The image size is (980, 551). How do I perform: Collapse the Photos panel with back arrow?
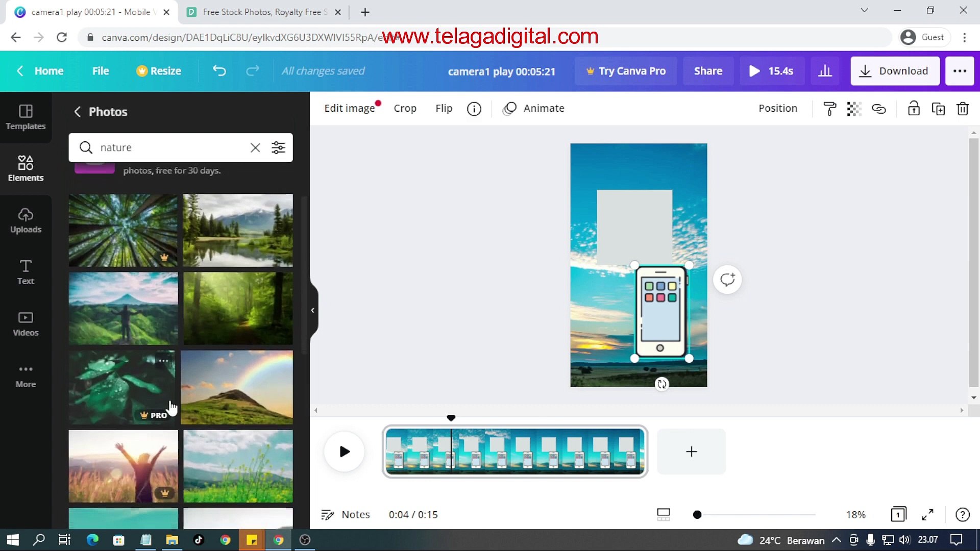[x=78, y=112]
